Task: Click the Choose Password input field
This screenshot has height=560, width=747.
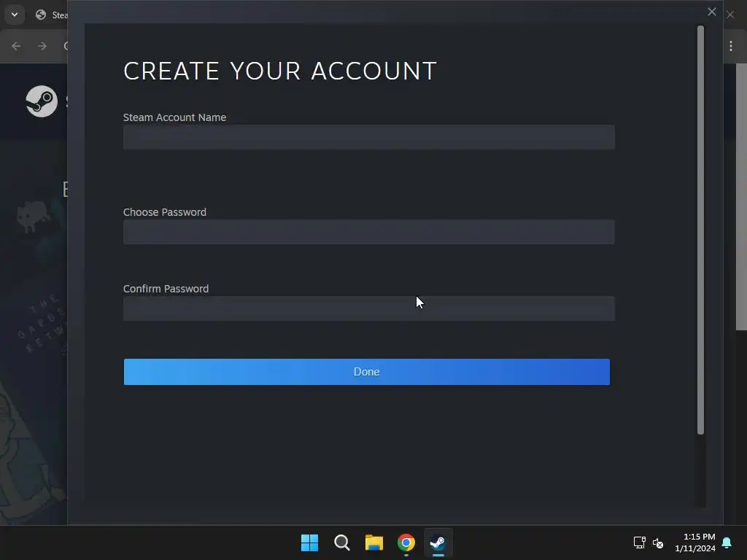Action: pos(368,232)
